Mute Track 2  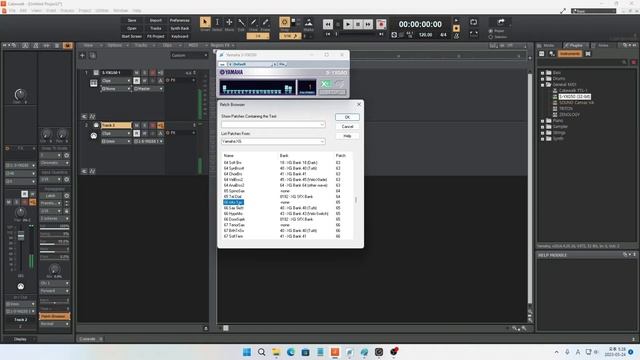pyautogui.click(x=136, y=125)
